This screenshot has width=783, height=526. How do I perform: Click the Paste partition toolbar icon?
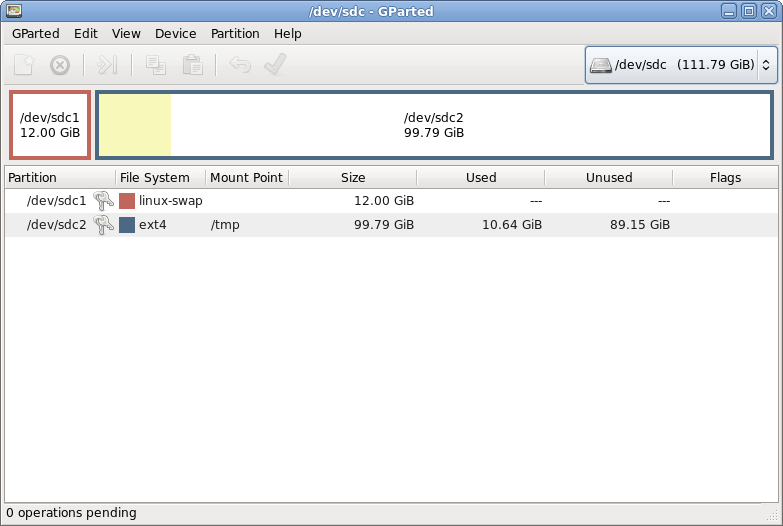tap(193, 65)
